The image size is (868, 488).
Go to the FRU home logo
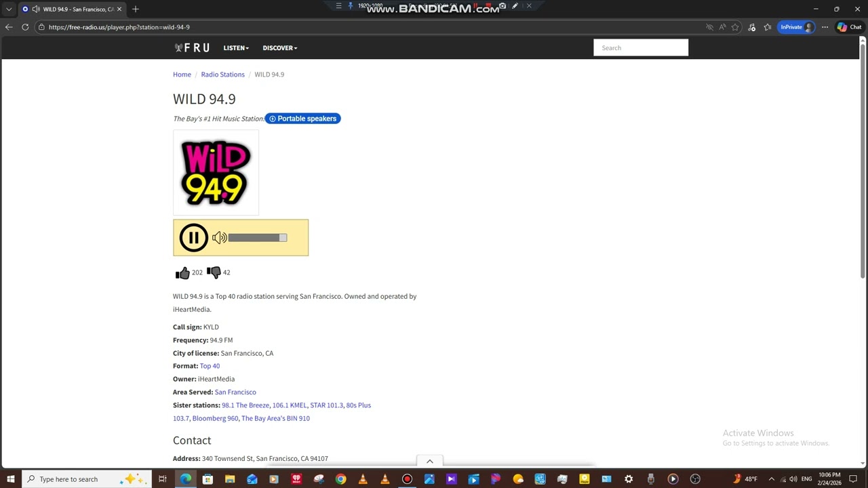coord(192,48)
